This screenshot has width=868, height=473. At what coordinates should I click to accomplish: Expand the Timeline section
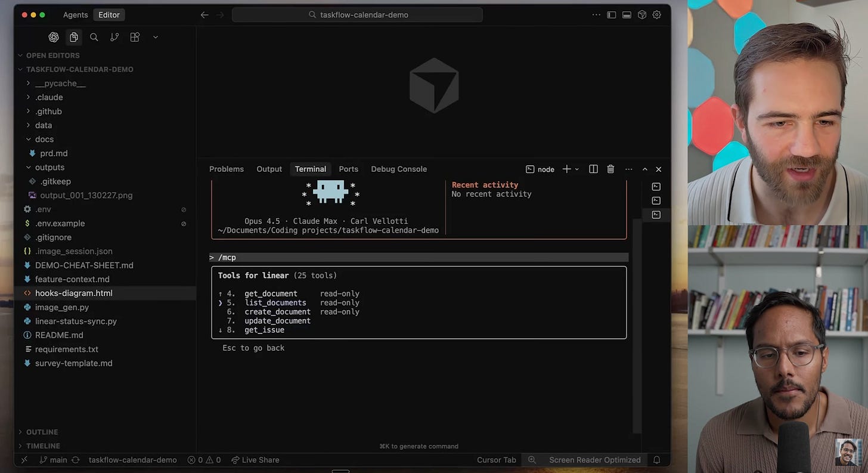coord(43,446)
